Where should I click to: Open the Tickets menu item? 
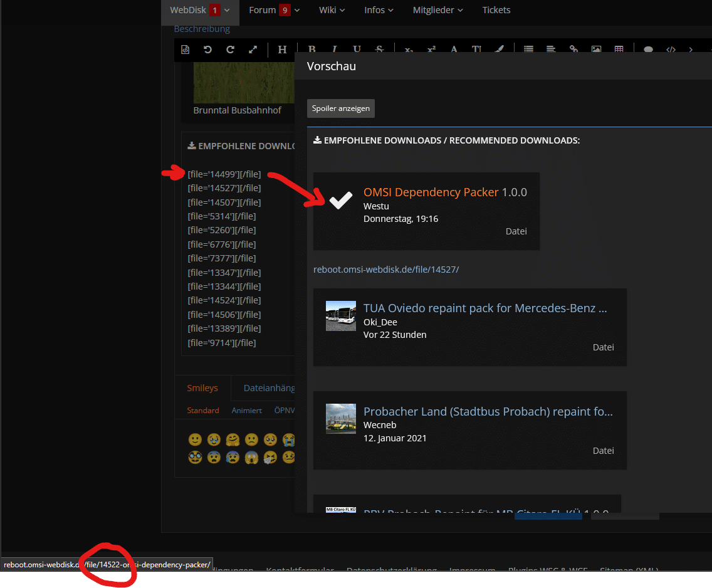point(496,10)
